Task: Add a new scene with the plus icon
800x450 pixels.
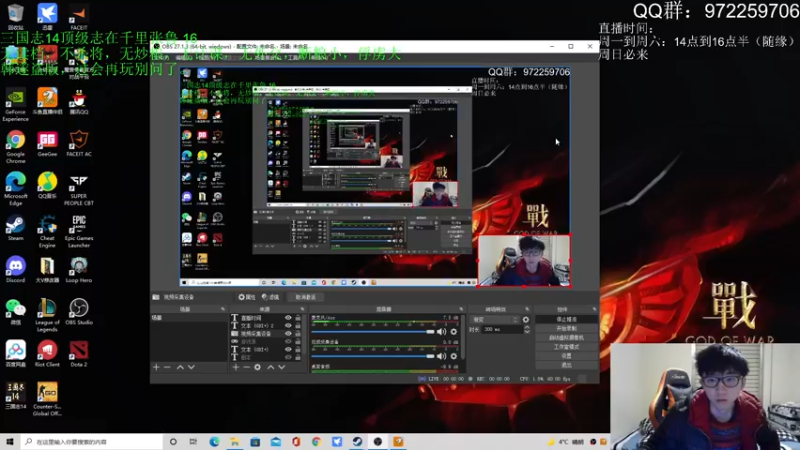Action: 156,367
